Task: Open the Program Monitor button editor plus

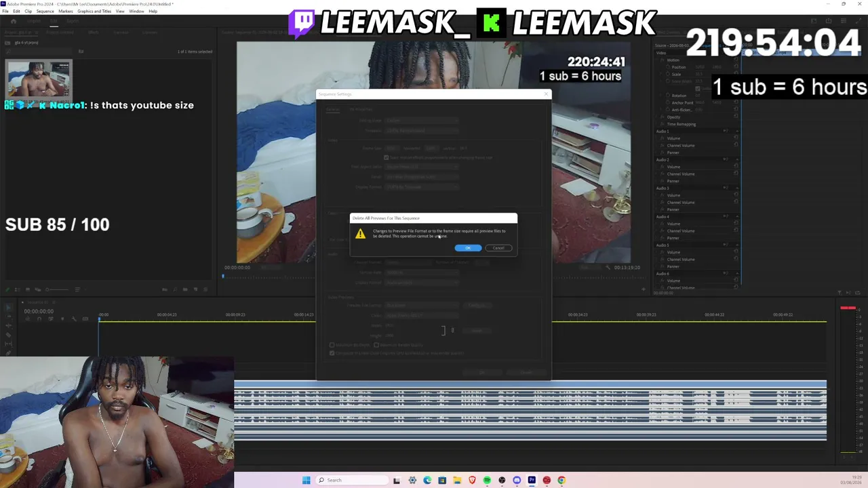Action: click(644, 289)
